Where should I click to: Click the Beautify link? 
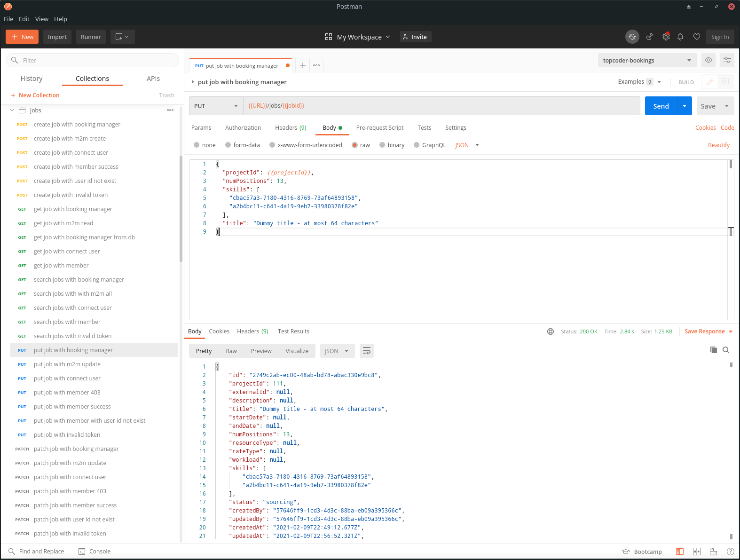719,145
